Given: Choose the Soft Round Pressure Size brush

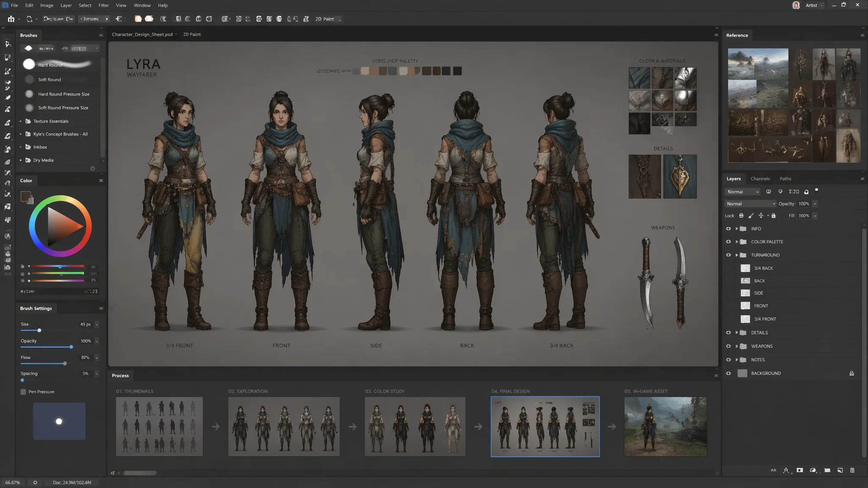Looking at the screenshot, I should pyautogui.click(x=59, y=108).
